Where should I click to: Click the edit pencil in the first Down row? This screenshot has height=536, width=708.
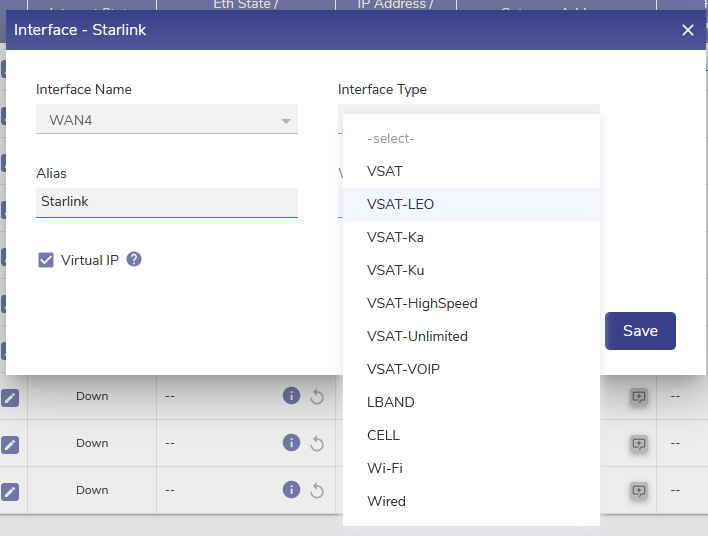(x=10, y=397)
